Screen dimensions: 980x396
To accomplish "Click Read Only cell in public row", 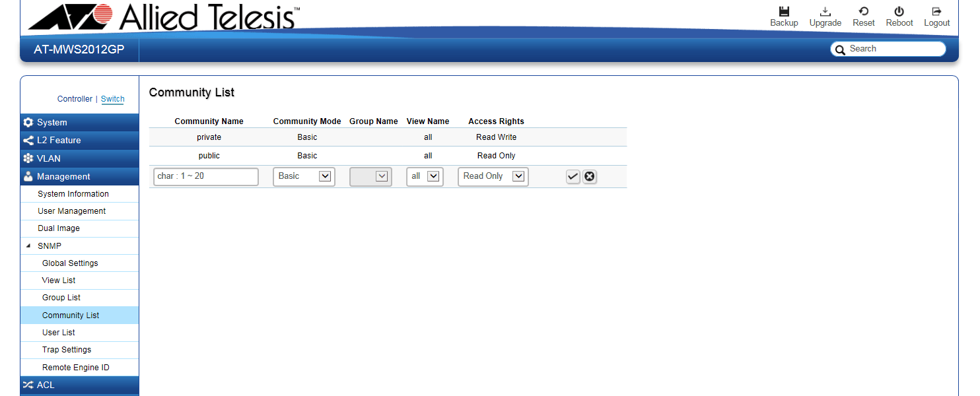I will tap(496, 156).
